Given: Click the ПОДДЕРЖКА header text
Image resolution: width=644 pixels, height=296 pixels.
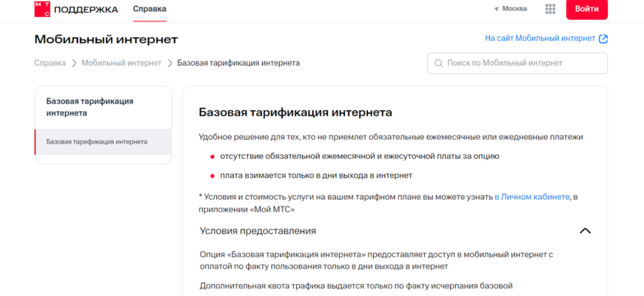Looking at the screenshot, I should [x=87, y=10].
